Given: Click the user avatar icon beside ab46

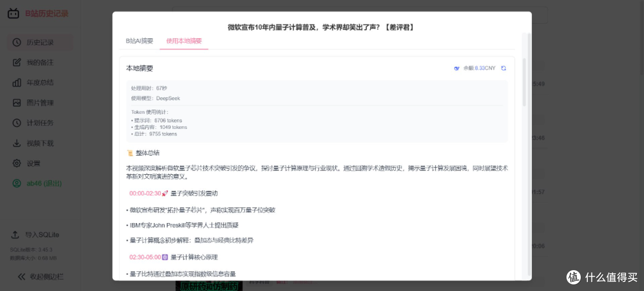Looking at the screenshot, I should pyautogui.click(x=17, y=184).
